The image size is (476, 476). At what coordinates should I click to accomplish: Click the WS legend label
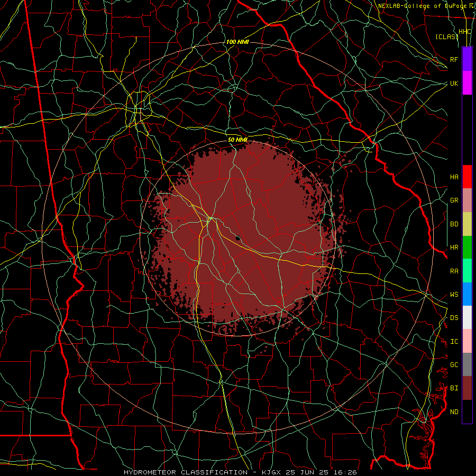(454, 295)
